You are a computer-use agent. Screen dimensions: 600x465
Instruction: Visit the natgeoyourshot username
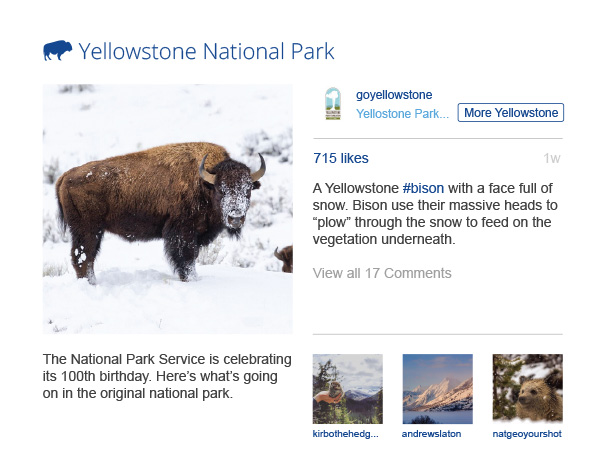(x=527, y=435)
